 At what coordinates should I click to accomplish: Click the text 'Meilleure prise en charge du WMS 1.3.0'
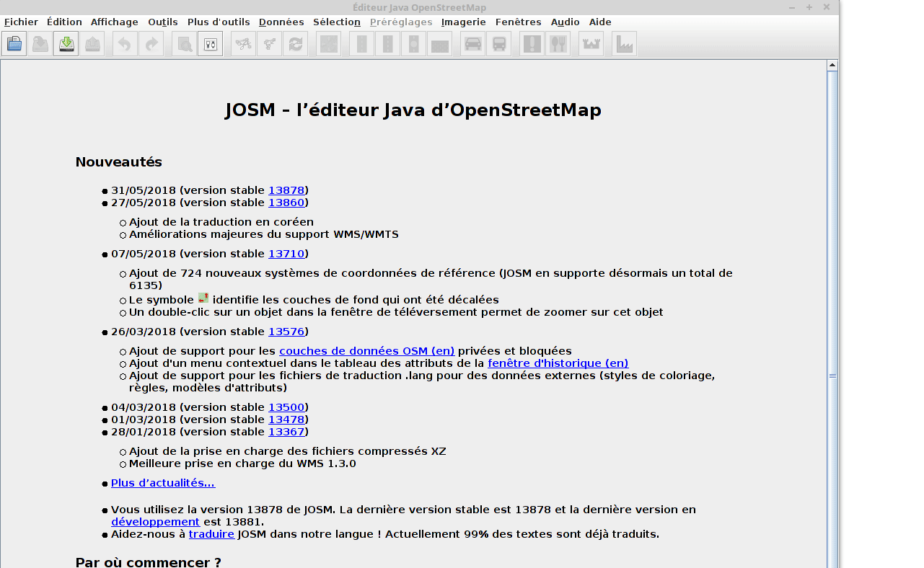[x=242, y=463]
